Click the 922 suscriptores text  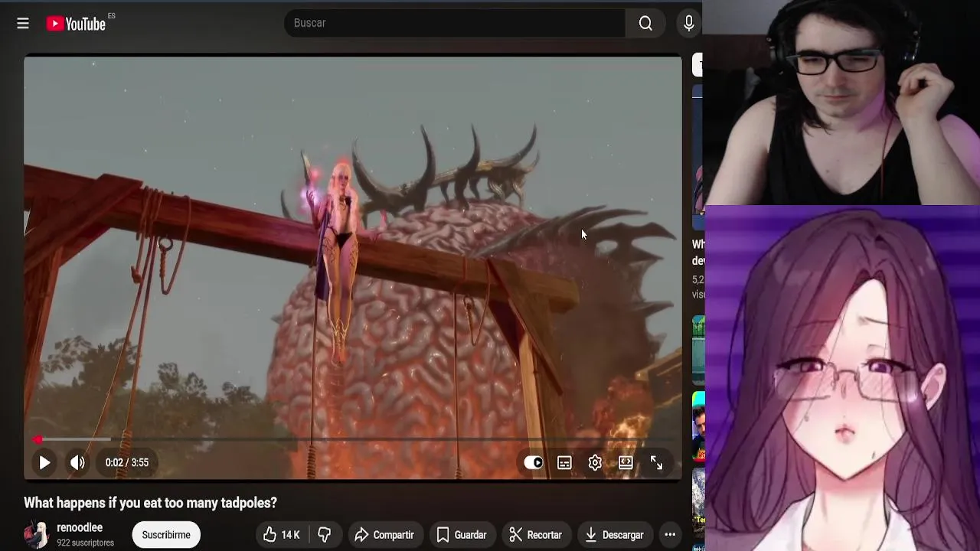85,543
